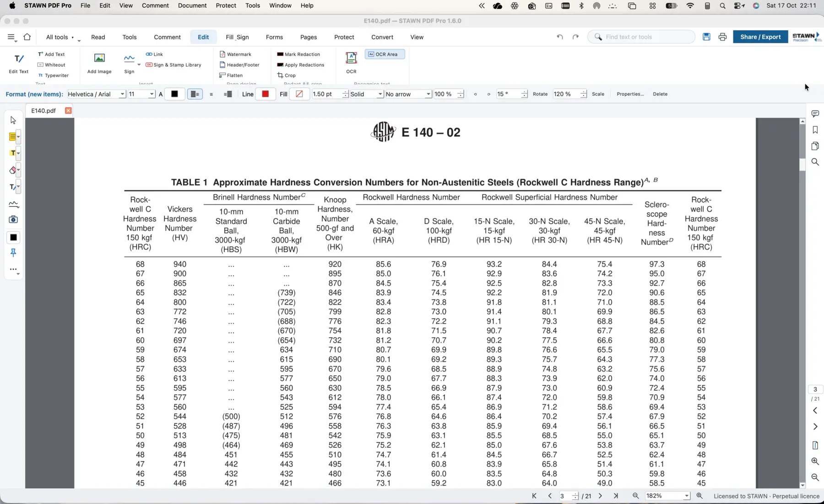Open the Solid line style dropdown

pyautogui.click(x=366, y=94)
